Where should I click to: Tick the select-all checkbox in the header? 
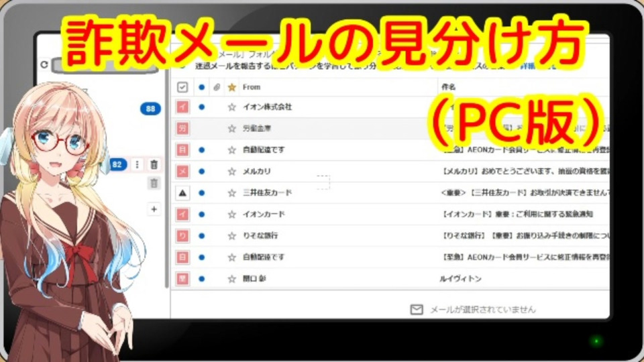[182, 87]
